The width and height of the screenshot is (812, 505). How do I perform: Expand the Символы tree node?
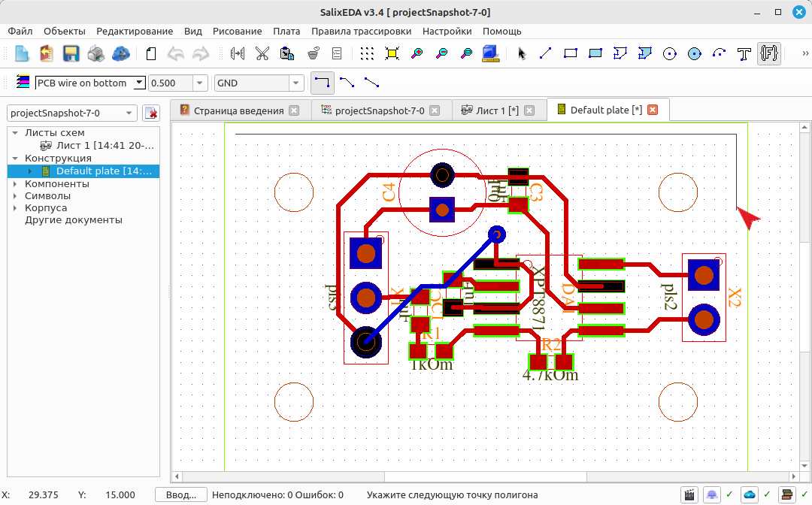coord(15,196)
